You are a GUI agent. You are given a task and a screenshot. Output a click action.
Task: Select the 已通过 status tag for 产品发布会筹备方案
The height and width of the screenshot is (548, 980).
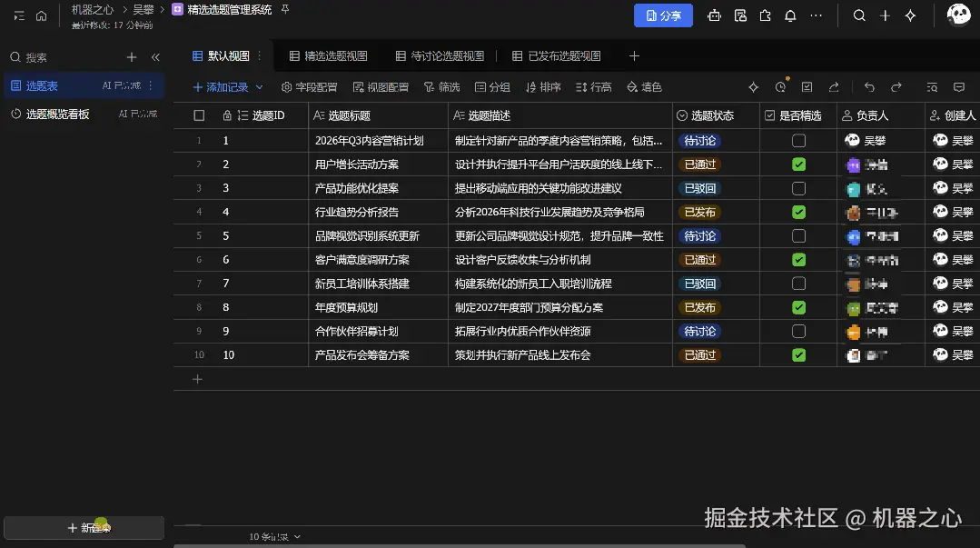699,354
